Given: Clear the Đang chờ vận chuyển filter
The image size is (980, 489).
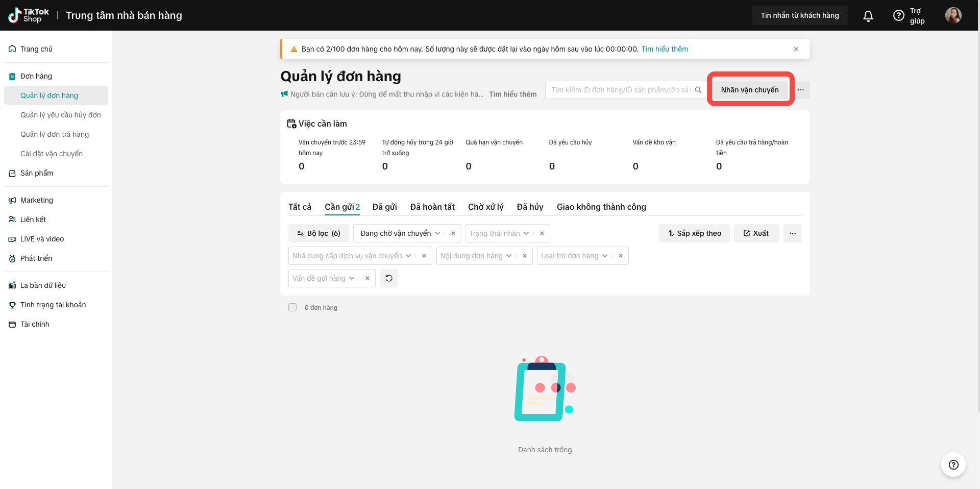Looking at the screenshot, I should point(453,233).
